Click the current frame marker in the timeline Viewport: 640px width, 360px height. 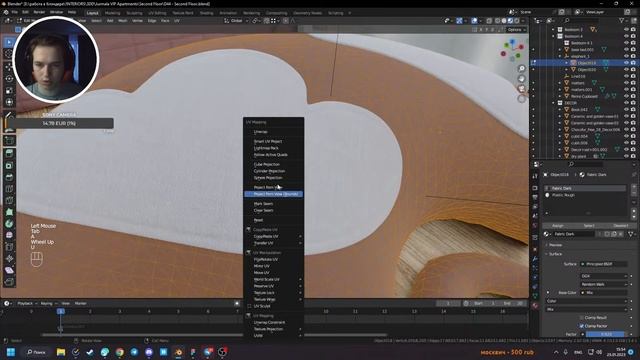tap(60, 311)
